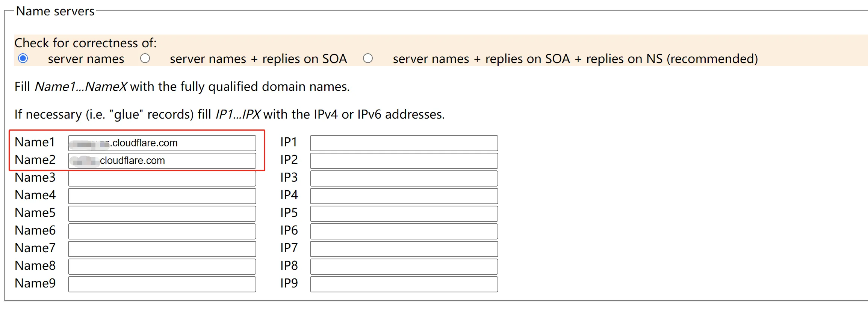Screen dimensions: 868x310
Task: Select 'server names + replies on SOA' option
Action: (145, 59)
